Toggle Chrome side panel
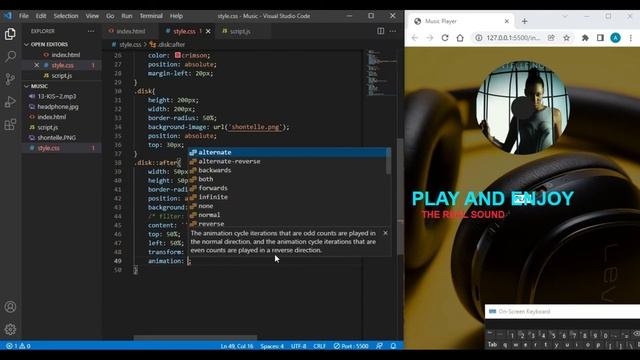The width and height of the screenshot is (640, 360). point(600,38)
